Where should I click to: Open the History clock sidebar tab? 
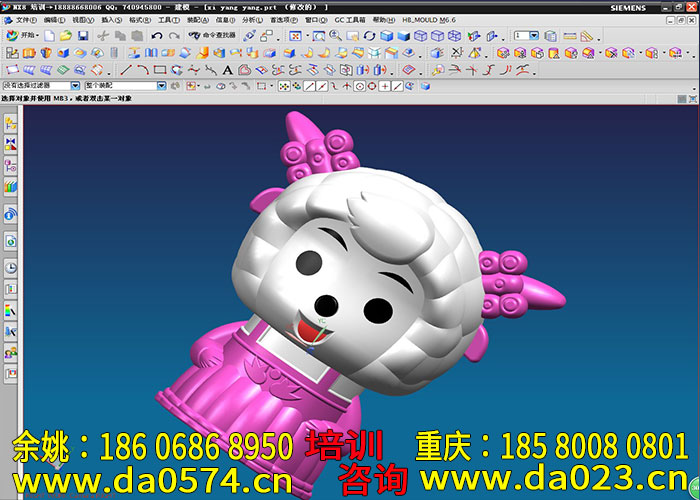click(x=11, y=268)
